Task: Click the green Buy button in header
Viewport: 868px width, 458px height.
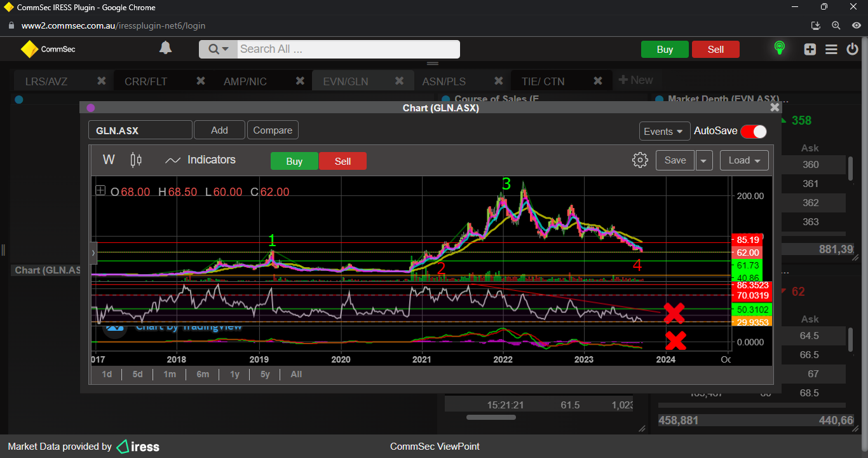Action: click(x=665, y=50)
